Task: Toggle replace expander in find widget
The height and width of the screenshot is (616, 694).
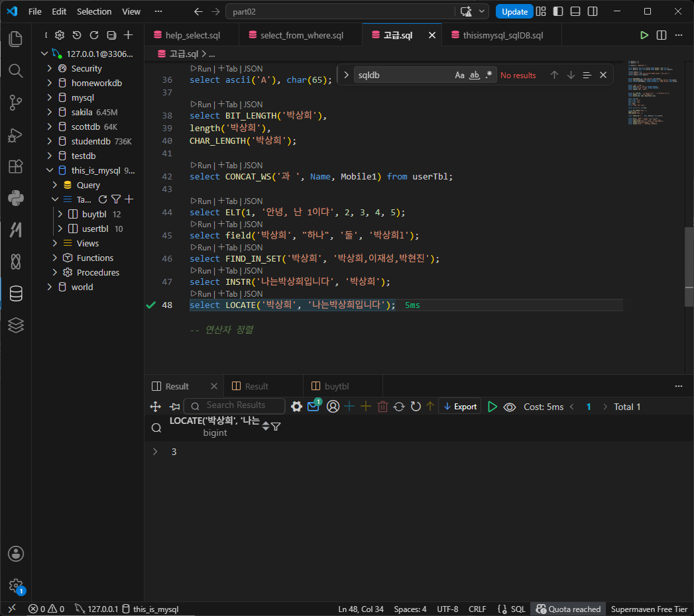Action: (346, 75)
